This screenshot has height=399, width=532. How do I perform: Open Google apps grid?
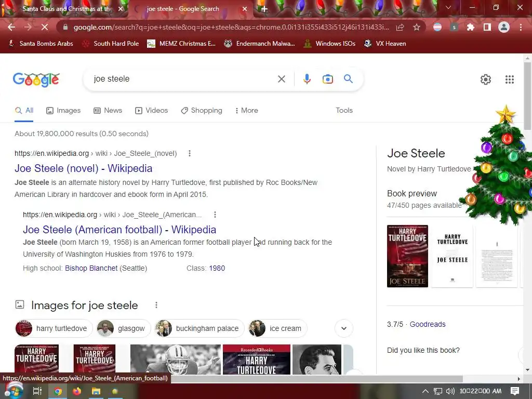pos(509,79)
